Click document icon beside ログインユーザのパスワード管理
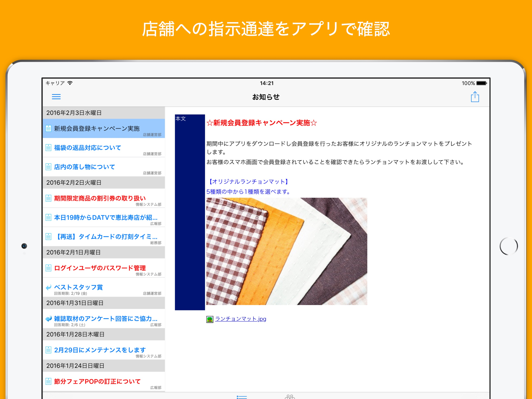This screenshot has height=399, width=532. pyautogui.click(x=48, y=268)
